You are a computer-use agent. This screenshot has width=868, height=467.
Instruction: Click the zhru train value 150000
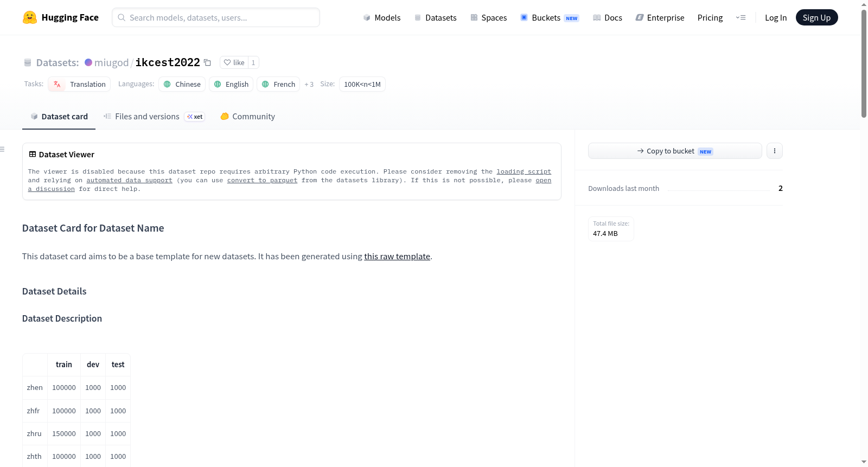[64, 433]
